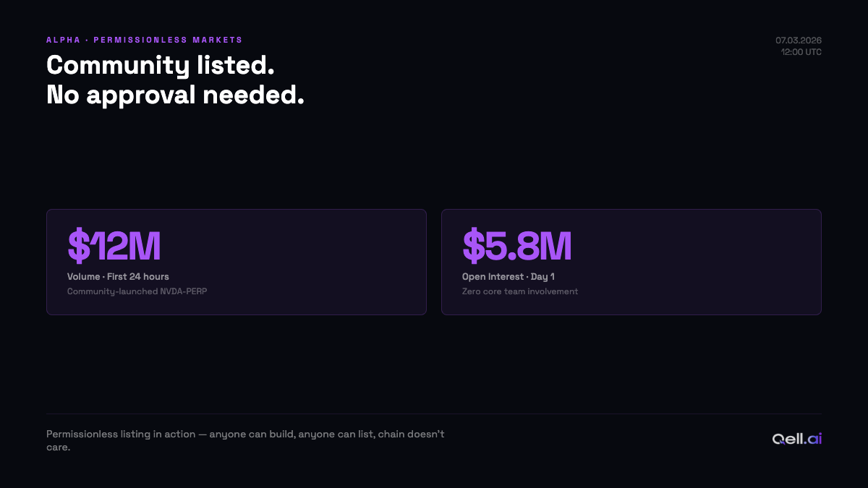Select the 'Volume · First 24 hours' label

[x=118, y=276]
